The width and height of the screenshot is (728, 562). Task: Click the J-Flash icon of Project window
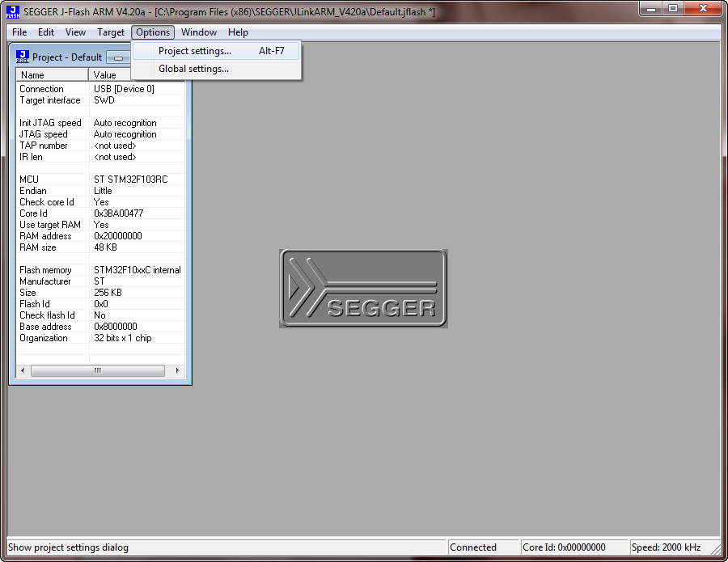point(23,57)
